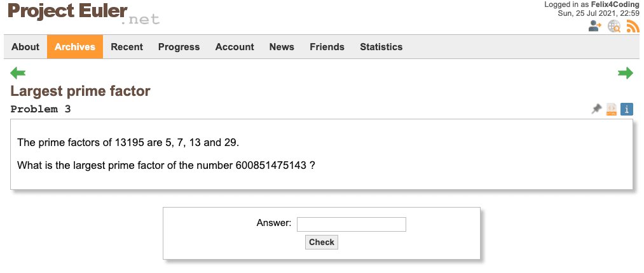Go to next problem with right arrow

coord(626,73)
